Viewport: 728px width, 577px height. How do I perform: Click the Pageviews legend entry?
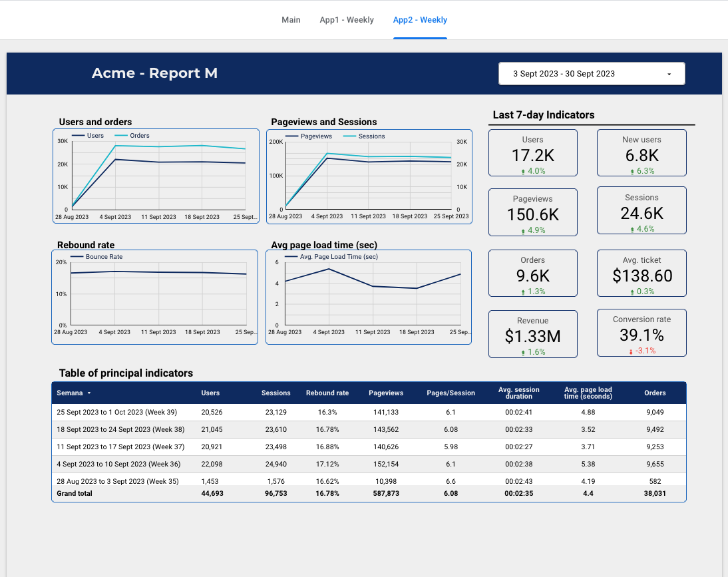315,136
